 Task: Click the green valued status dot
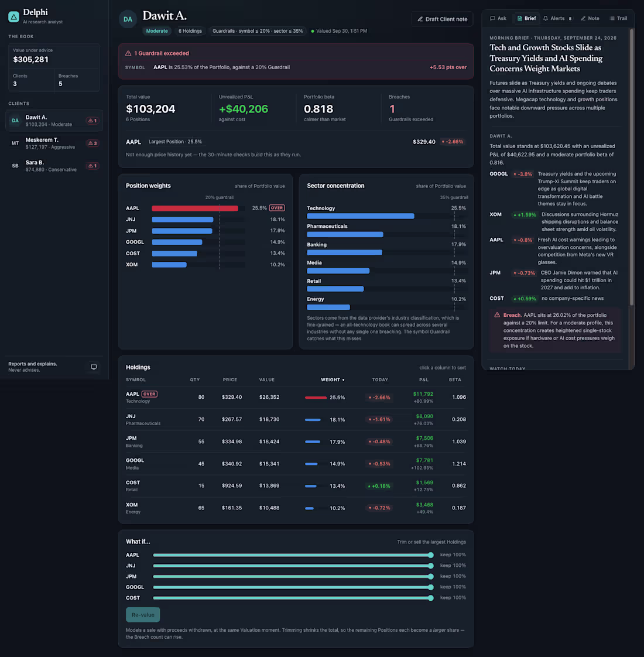[x=313, y=31]
